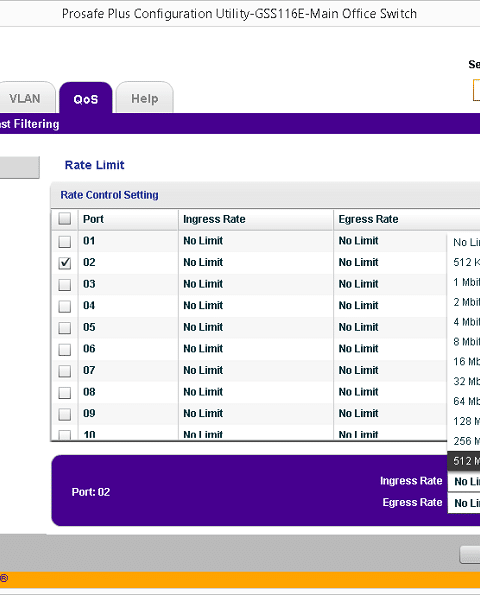Check the box for port 03
The image size is (480, 595).
tap(65, 285)
